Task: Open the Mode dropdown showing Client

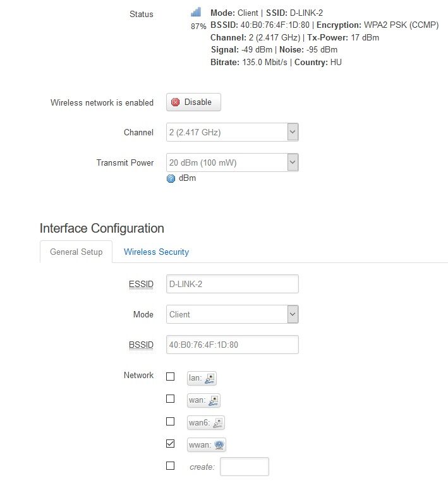Action: 232,314
